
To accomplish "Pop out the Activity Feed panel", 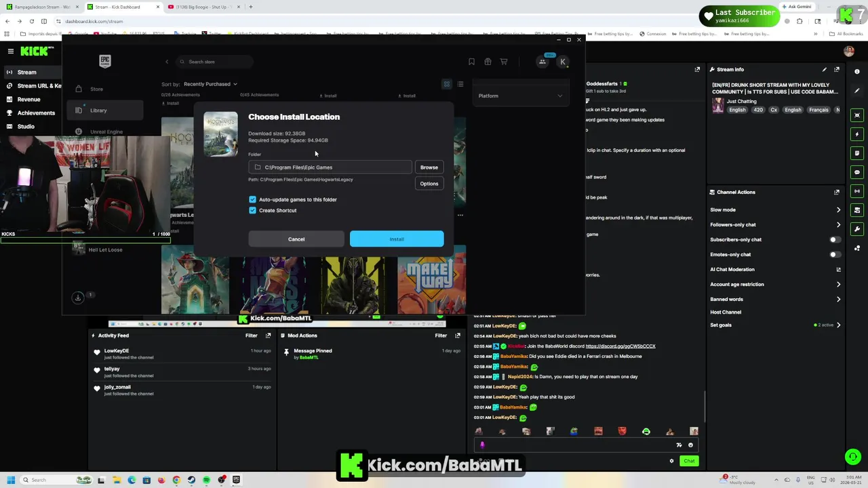I will click(x=268, y=335).
